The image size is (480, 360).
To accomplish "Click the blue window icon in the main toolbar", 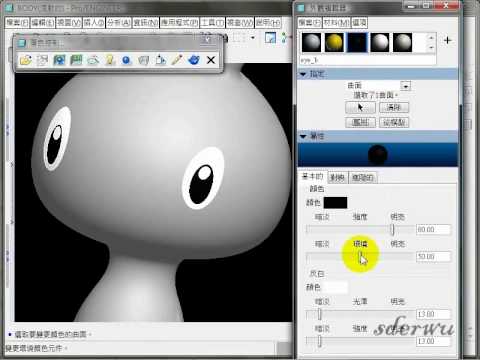I will (270, 37).
